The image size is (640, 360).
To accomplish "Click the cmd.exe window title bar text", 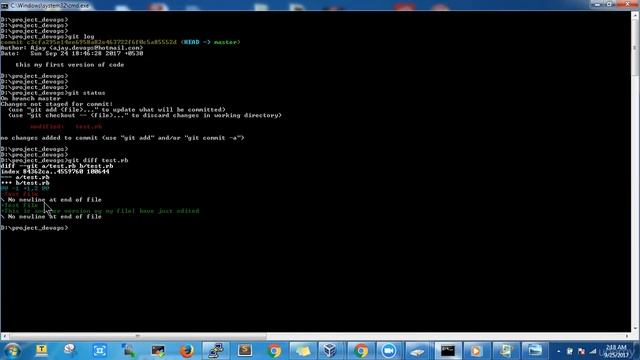I will [50, 6].
